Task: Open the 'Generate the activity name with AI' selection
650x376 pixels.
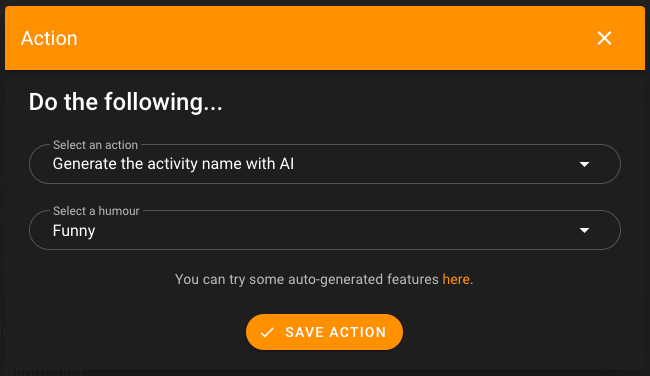Action: coord(325,164)
